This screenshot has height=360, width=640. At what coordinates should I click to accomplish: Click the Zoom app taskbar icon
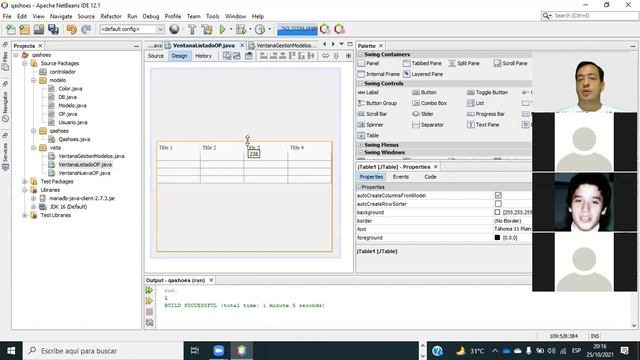pos(218,351)
